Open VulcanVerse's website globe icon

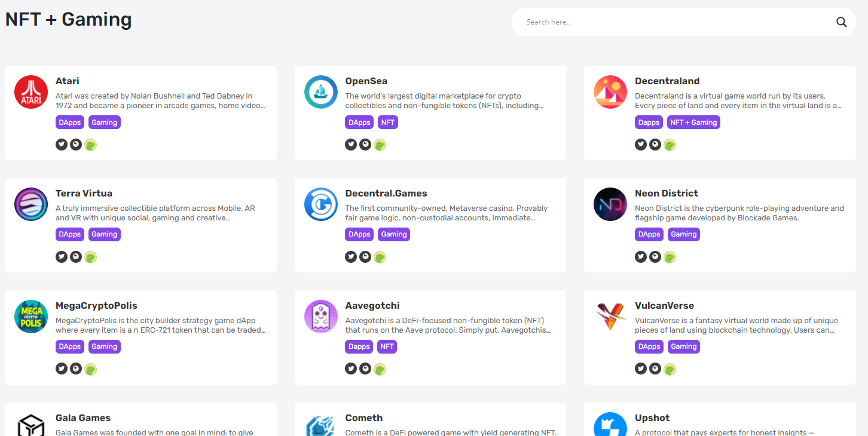[655, 369]
